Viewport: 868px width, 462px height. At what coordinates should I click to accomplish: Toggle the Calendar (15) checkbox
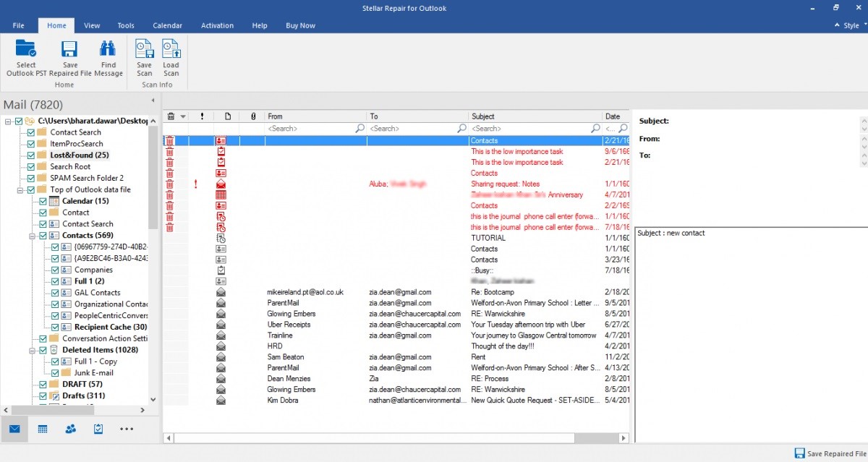tap(43, 201)
